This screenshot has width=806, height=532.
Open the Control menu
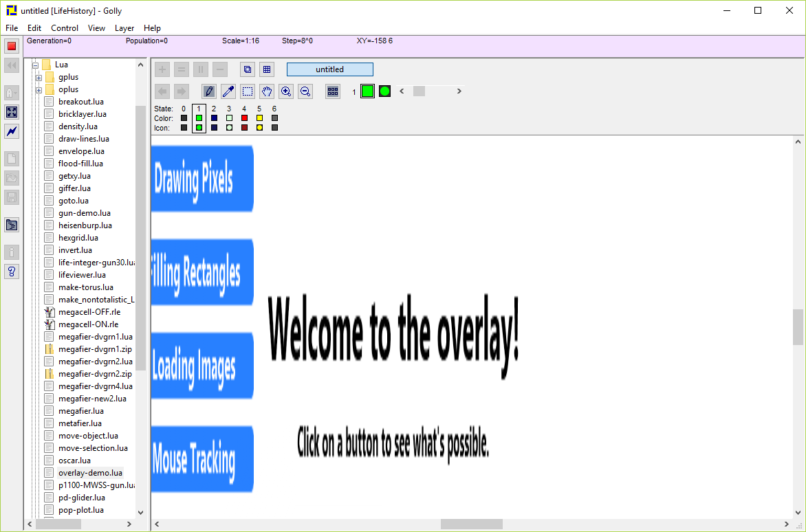click(x=65, y=28)
